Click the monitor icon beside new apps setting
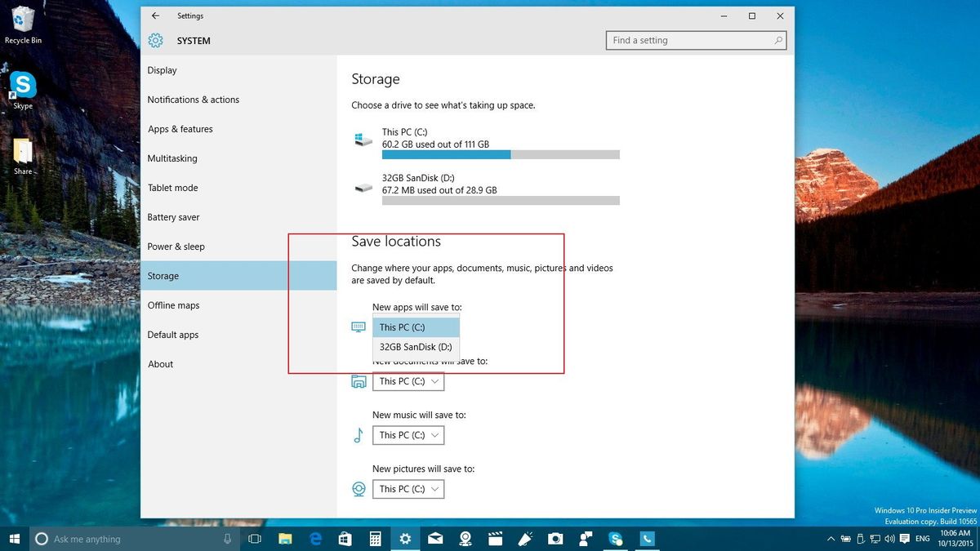This screenshot has width=980, height=551. [358, 327]
